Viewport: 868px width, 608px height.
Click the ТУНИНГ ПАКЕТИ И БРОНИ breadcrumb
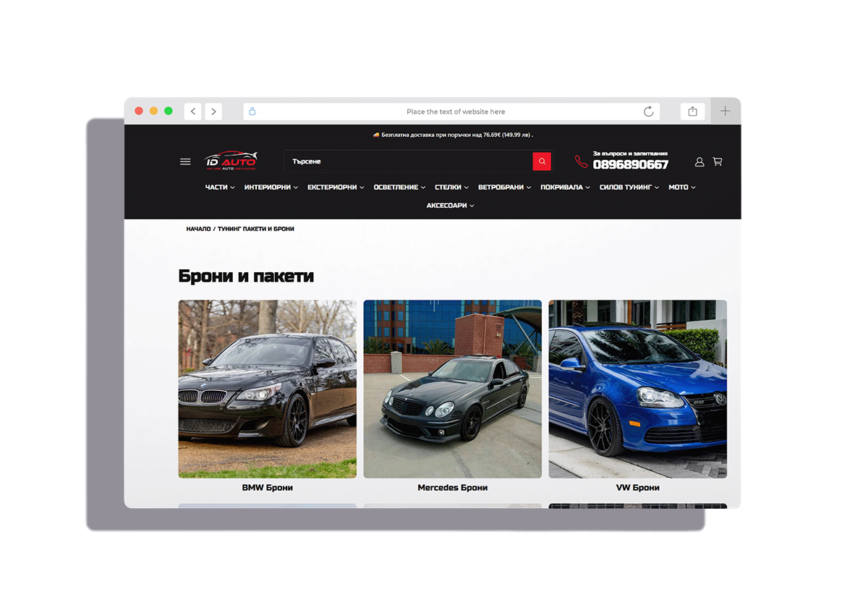[256, 229]
